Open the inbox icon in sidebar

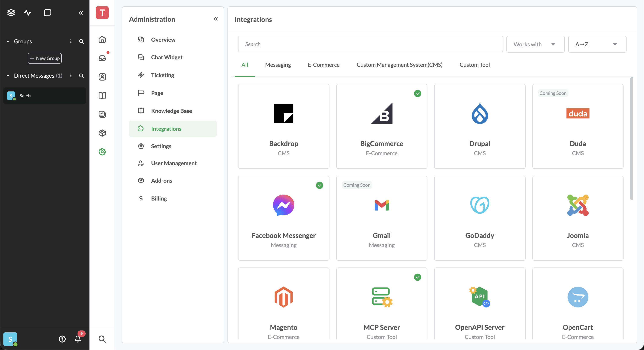coord(102,58)
